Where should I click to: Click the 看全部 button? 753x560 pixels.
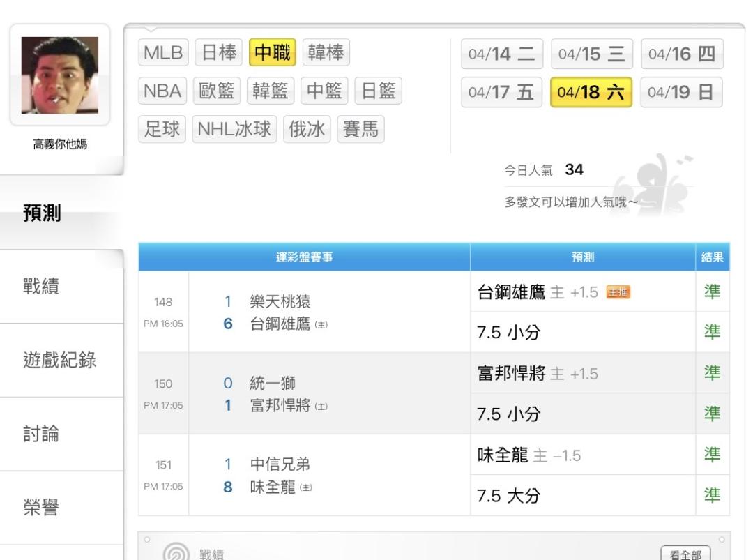tap(685, 554)
